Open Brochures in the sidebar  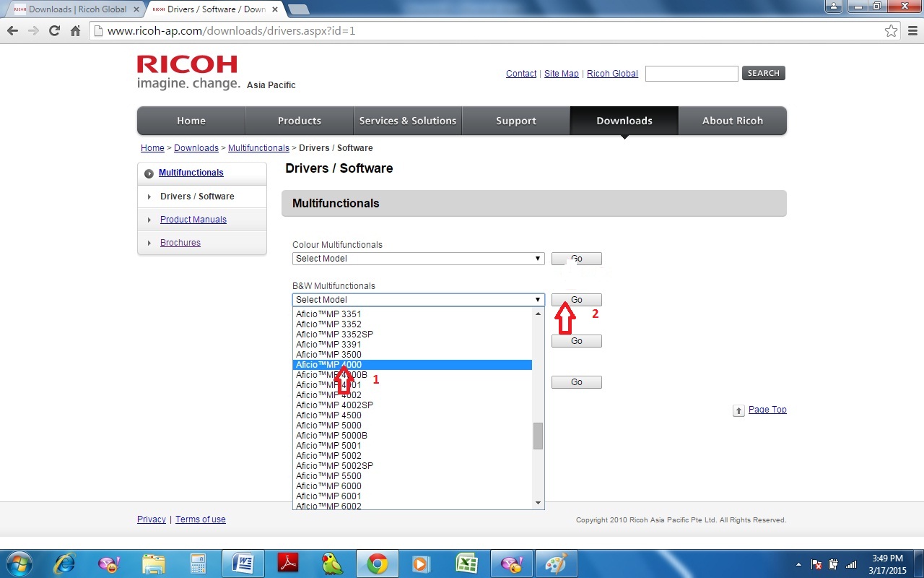point(180,243)
